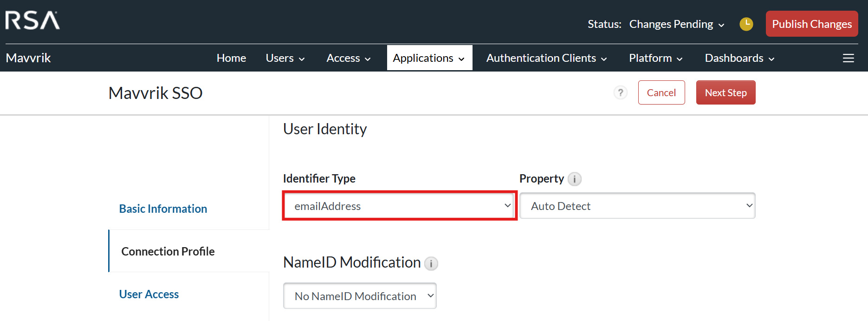Click the NameID Modification info icon
This screenshot has height=321, width=868.
click(x=431, y=264)
